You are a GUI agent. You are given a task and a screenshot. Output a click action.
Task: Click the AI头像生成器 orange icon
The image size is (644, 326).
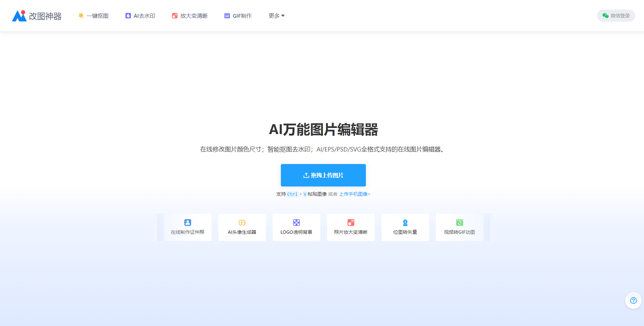[x=242, y=223]
